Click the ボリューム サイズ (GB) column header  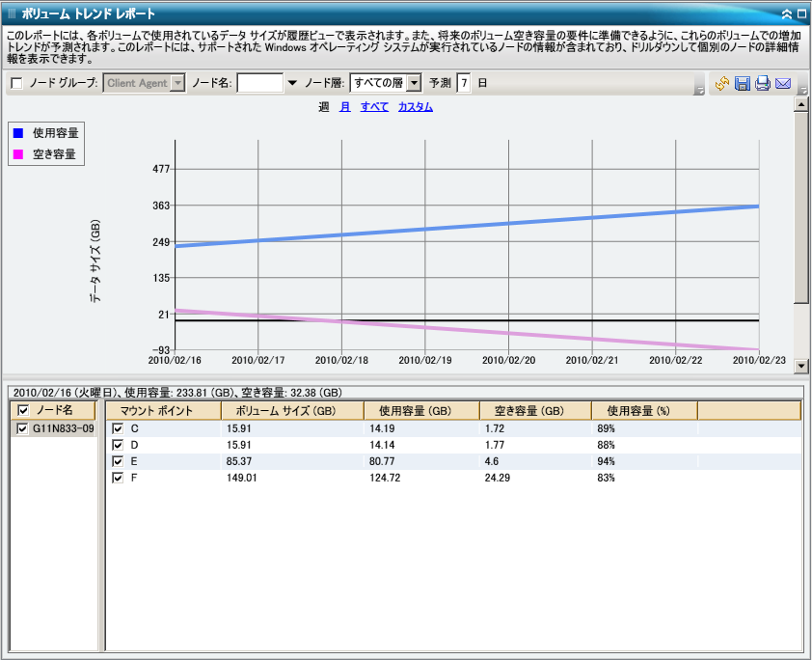291,411
